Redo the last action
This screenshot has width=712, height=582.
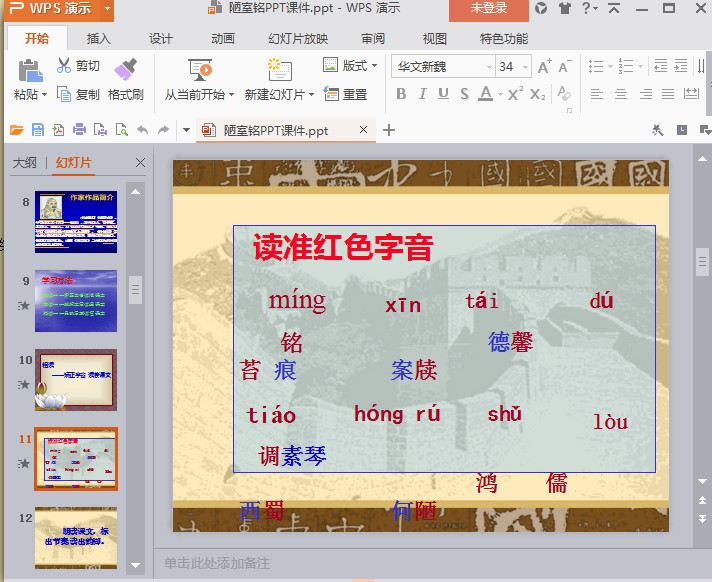[163, 130]
